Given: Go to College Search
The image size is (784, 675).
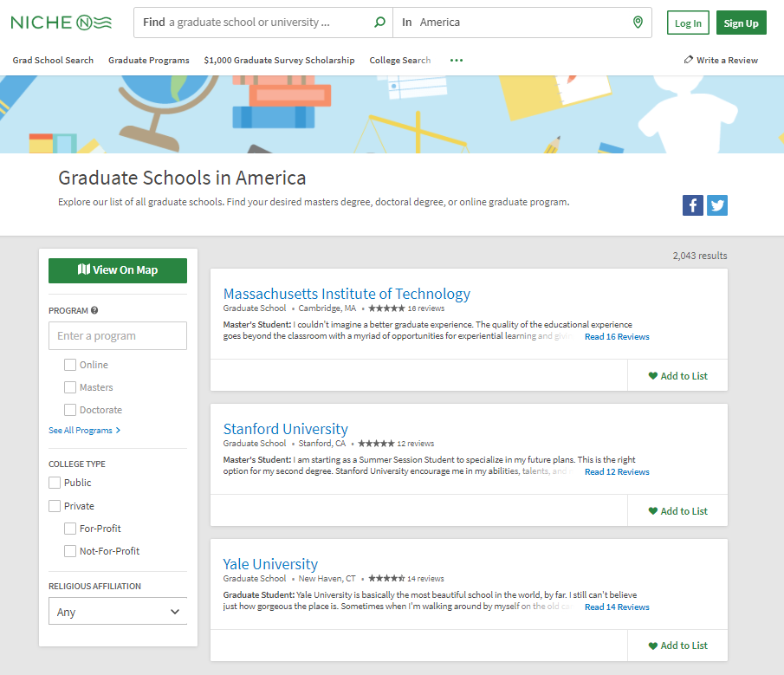Looking at the screenshot, I should tap(400, 60).
